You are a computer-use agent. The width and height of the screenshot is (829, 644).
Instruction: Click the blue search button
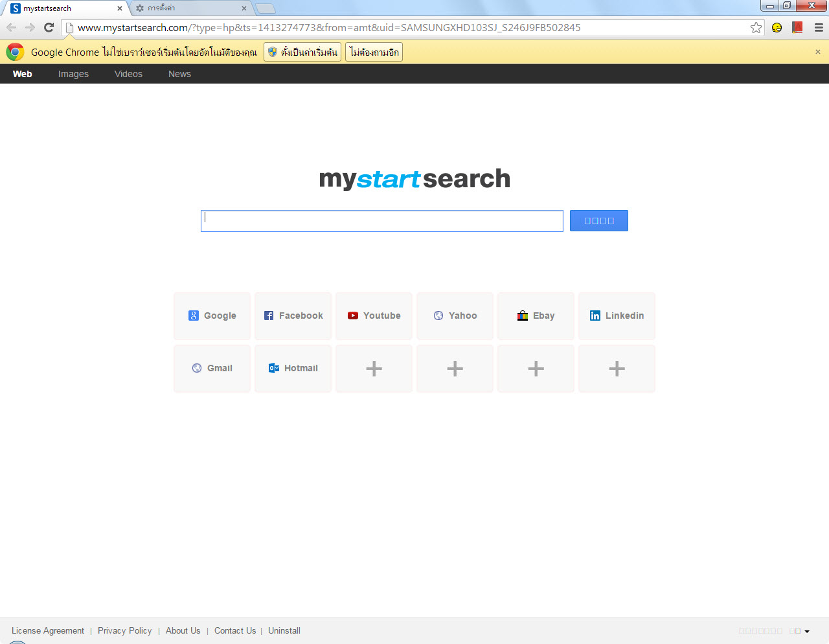tap(599, 221)
